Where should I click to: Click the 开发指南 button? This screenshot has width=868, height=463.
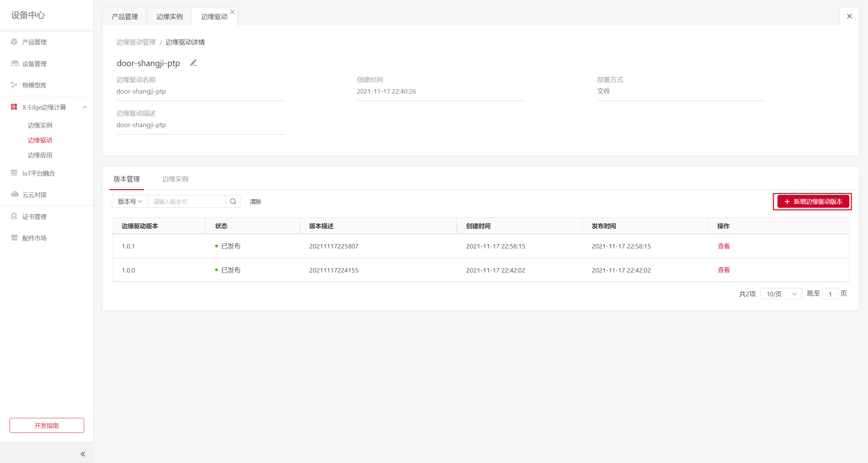tap(47, 425)
